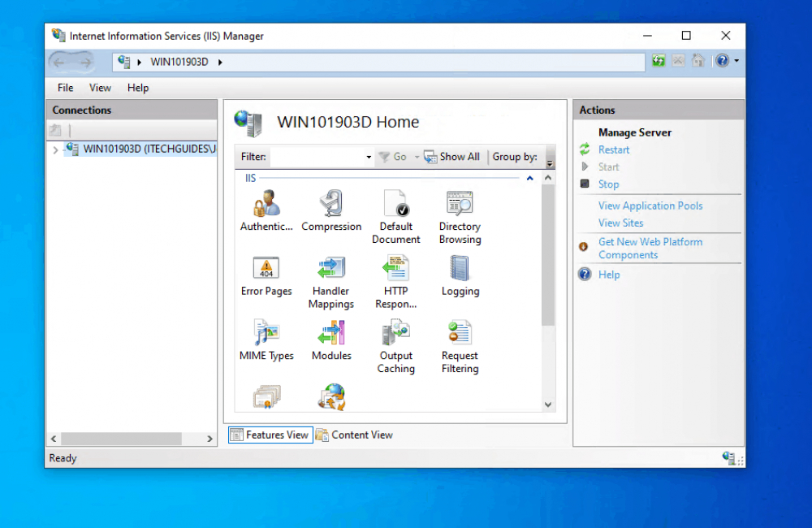Click the Connections pane scroll right arrow
The image size is (812, 528).
(209, 439)
